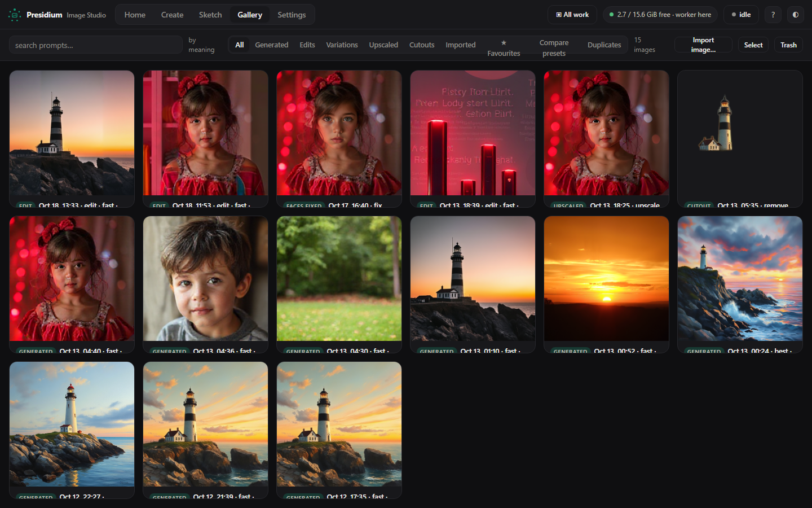Click the Presidium logo icon
812x508 pixels.
pyautogui.click(x=15, y=15)
